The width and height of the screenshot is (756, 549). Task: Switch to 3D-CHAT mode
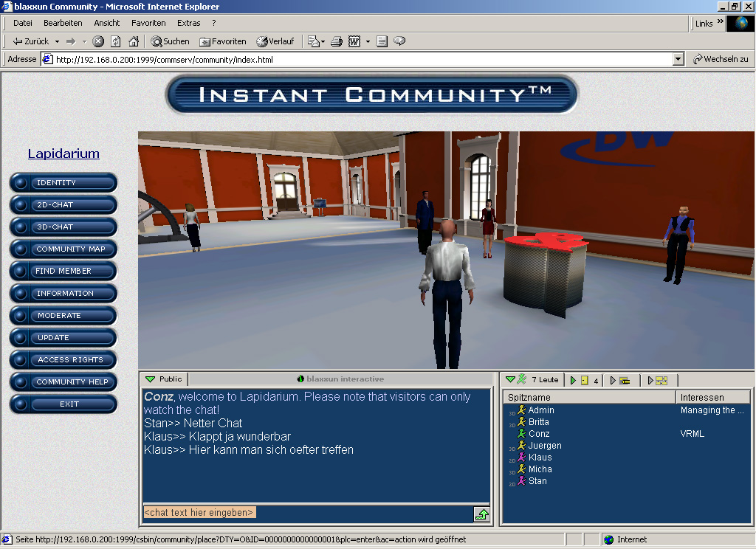63,227
